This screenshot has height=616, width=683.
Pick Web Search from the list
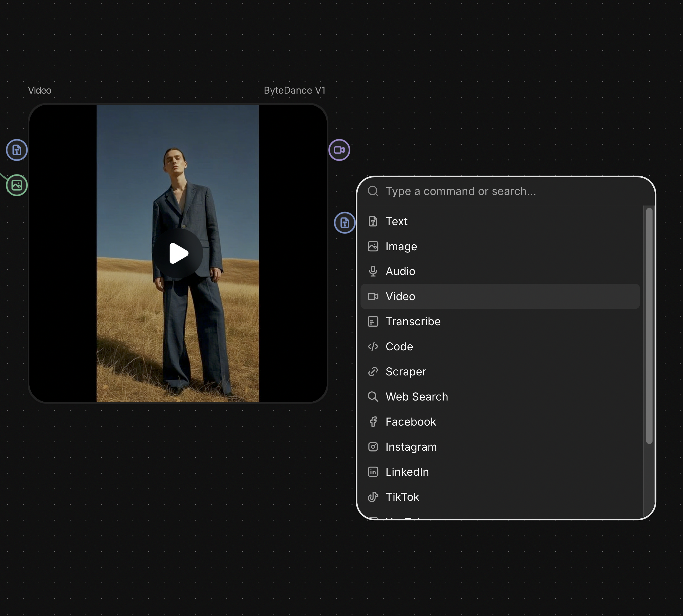coord(416,397)
